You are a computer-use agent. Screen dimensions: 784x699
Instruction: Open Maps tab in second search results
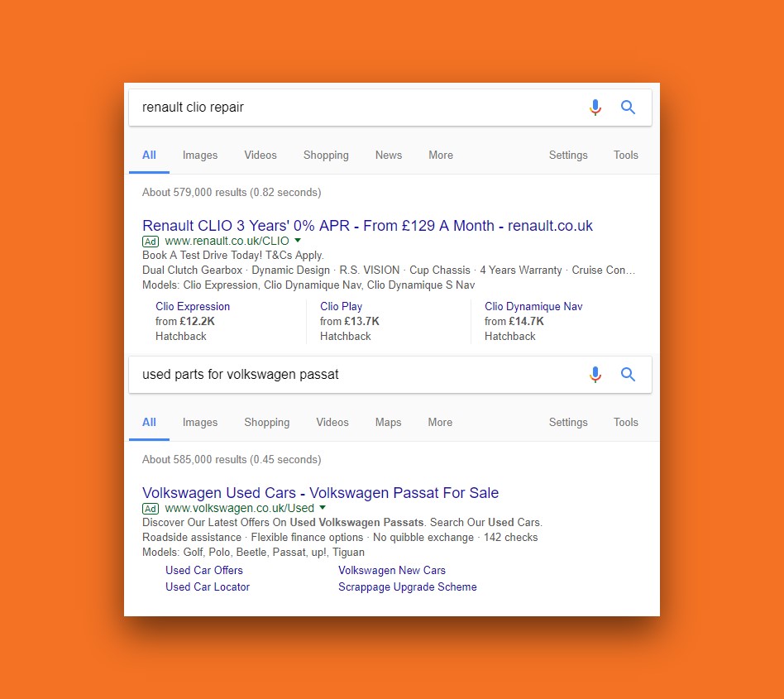[388, 423]
